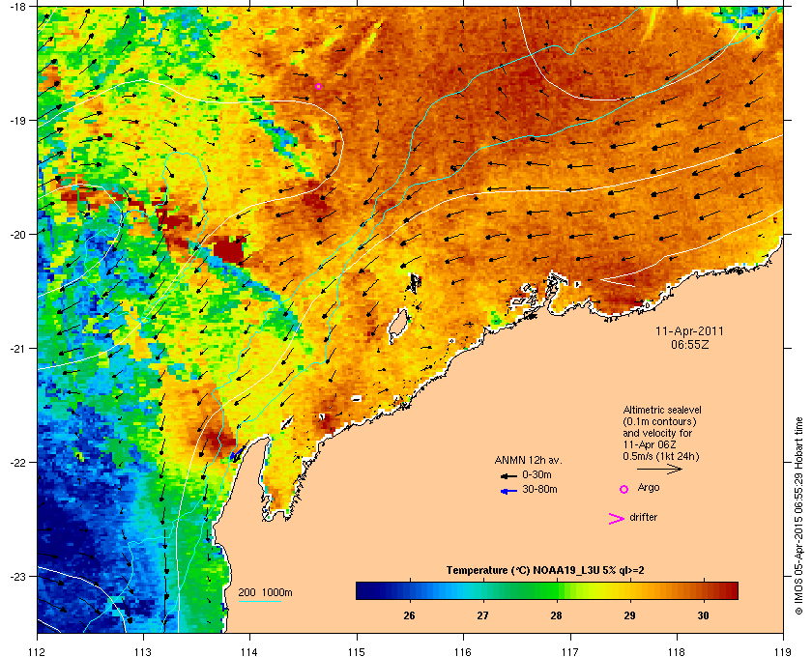This screenshot has height=657, width=812.
Task: Click the 'Argo' legend label
Action: click(649, 487)
